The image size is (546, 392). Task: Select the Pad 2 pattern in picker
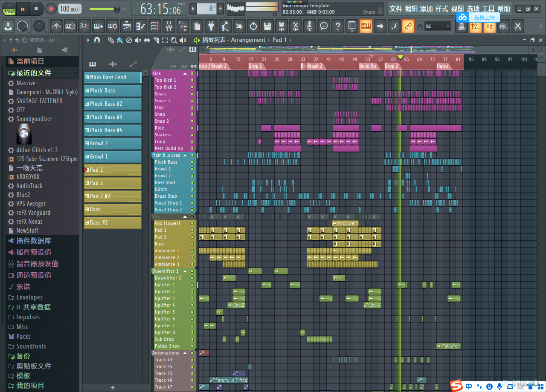click(x=113, y=183)
